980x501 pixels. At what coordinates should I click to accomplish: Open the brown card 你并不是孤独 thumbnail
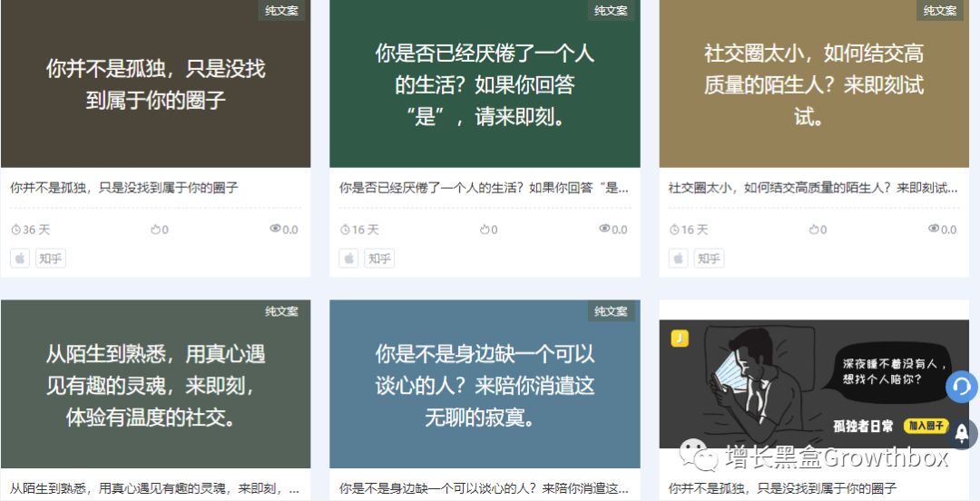pyautogui.click(x=156, y=83)
